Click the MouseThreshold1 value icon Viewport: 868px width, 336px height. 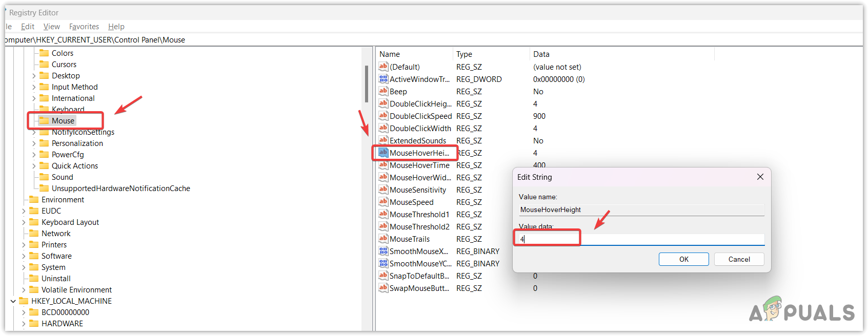coord(383,214)
